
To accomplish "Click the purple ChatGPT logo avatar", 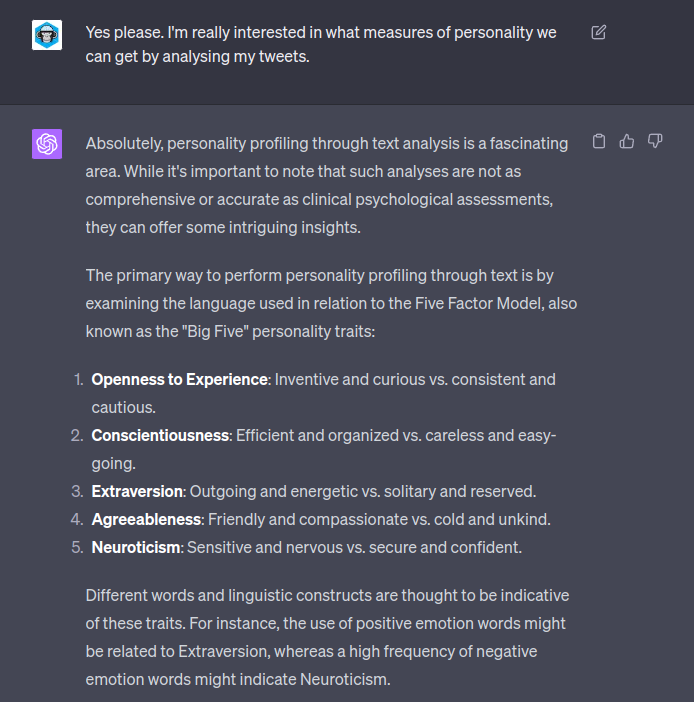I will click(x=47, y=144).
